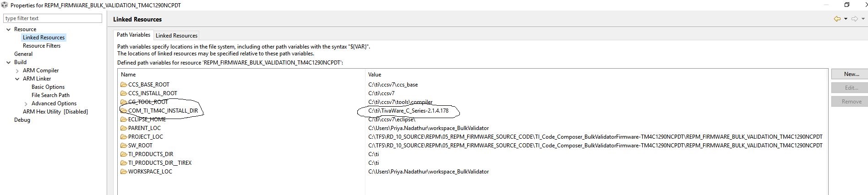Click the back navigation arrow icon
868x195 pixels.
(837, 19)
